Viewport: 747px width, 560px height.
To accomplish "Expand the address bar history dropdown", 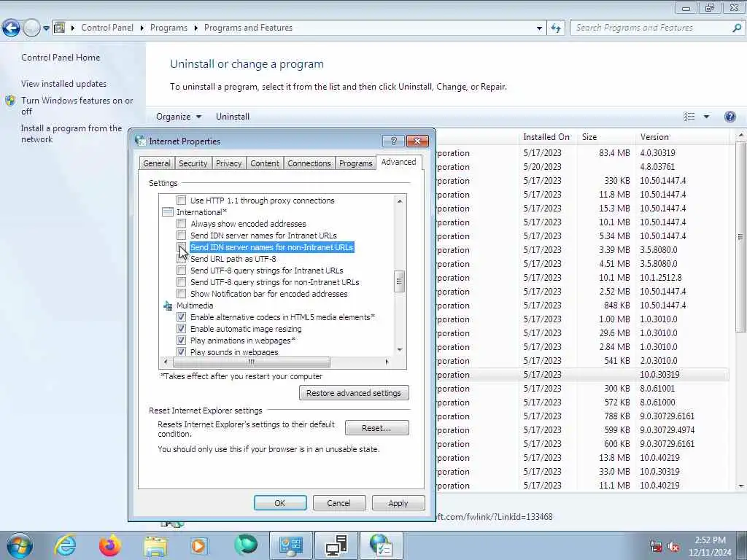I will coord(539,28).
